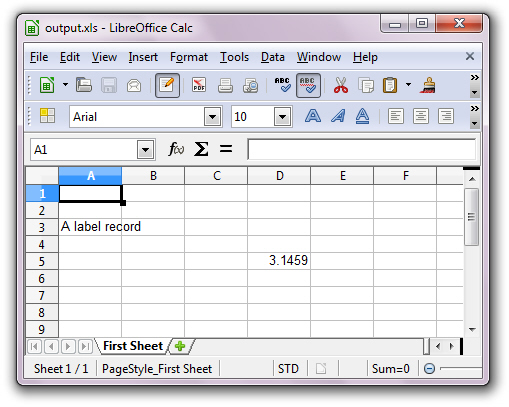Screen dimensions: 509x407
Task: Select the First Sheet tab
Action: pyautogui.click(x=133, y=346)
